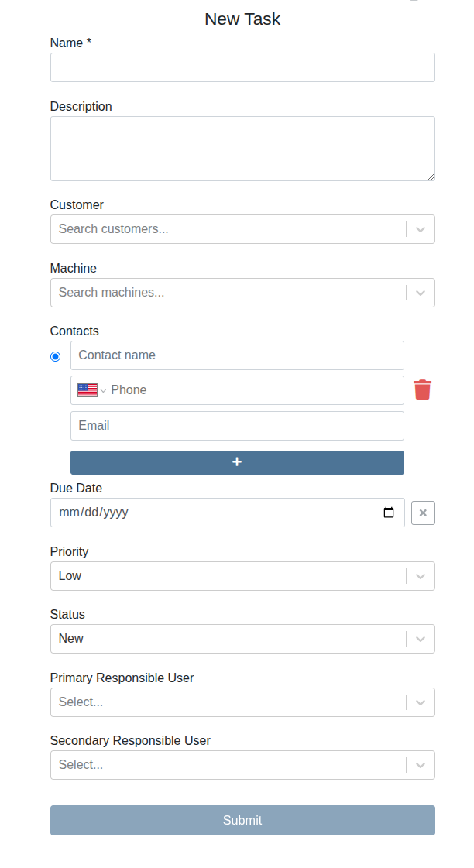474x868 pixels.
Task: Click the US flag country selector
Action: [91, 390]
